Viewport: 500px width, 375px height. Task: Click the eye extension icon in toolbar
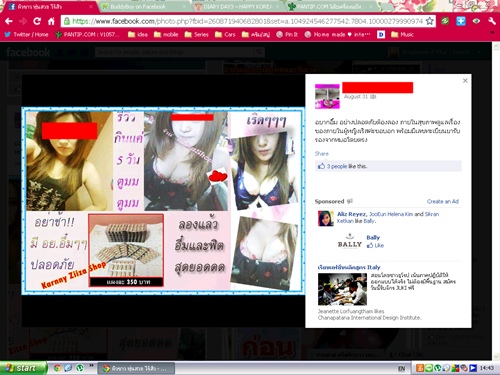click(476, 21)
